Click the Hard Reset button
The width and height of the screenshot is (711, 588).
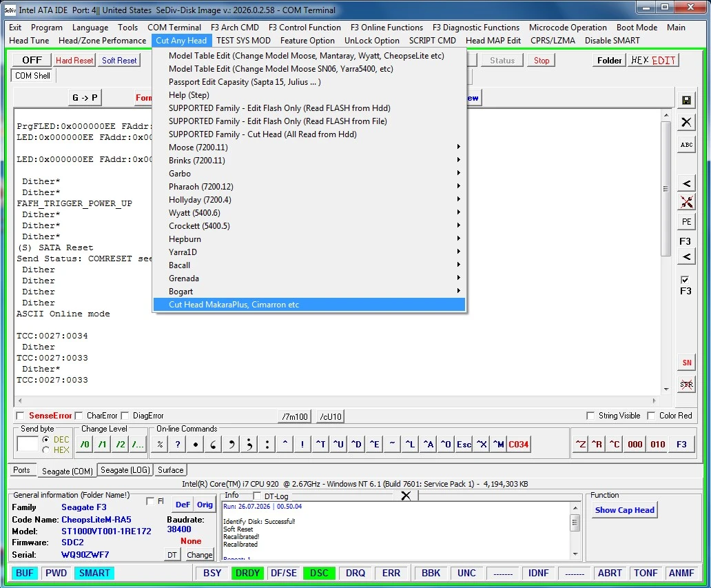click(x=74, y=61)
